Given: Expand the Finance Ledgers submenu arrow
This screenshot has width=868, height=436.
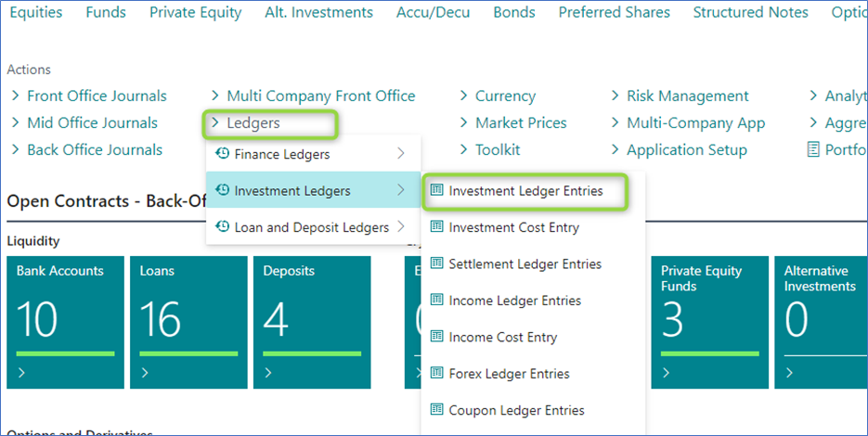Looking at the screenshot, I should click(401, 154).
